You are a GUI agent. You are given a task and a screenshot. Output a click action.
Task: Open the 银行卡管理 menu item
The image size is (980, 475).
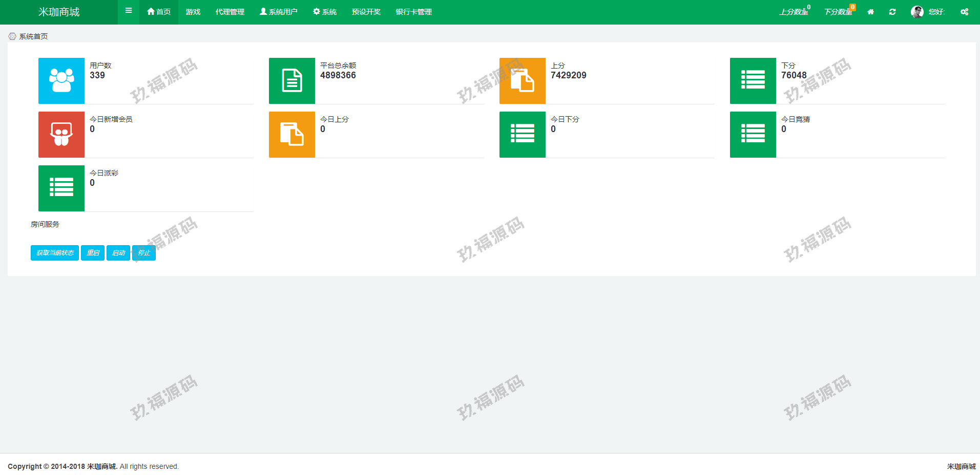tap(414, 12)
